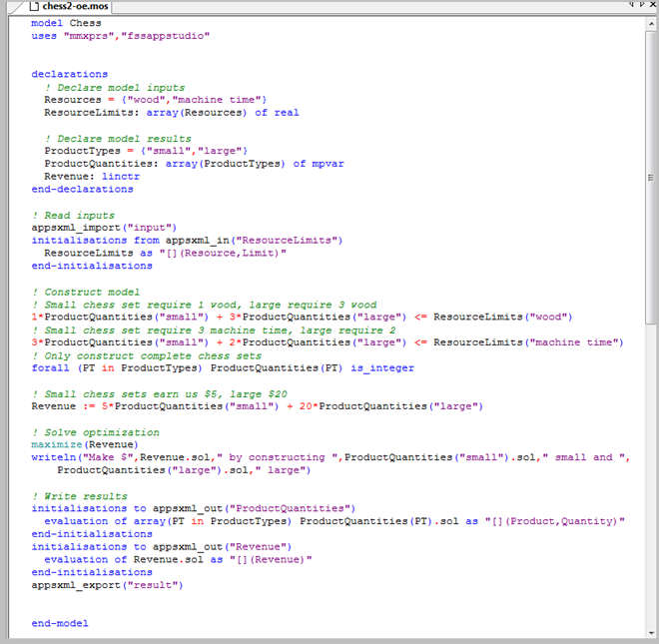Viewport: 659px width, 644px height.
Task: Click the 'uses "mmxprs","fssappstudio"' line
Action: (120, 36)
